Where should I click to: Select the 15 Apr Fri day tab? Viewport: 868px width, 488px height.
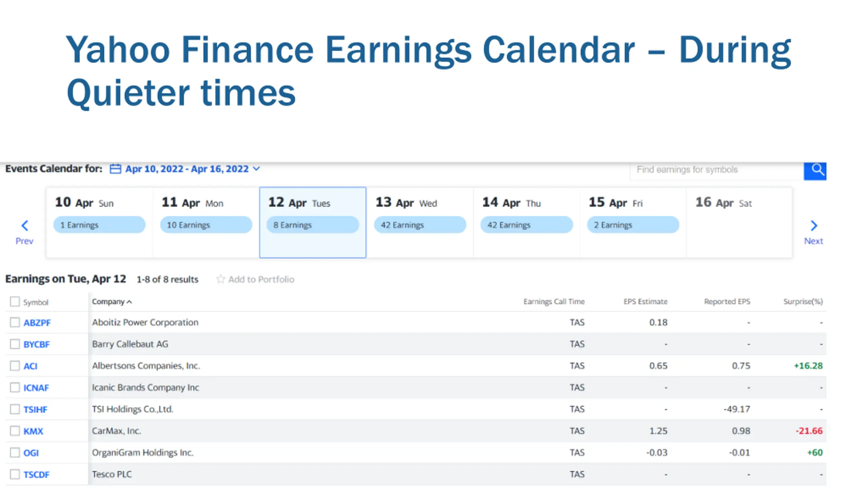click(x=633, y=222)
